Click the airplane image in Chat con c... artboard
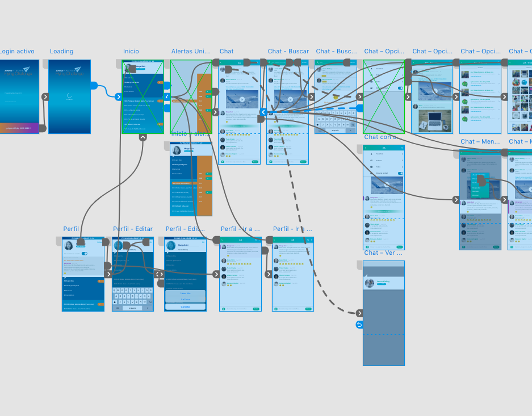Image resolution: width=532 pixels, height=416 pixels. [x=387, y=185]
